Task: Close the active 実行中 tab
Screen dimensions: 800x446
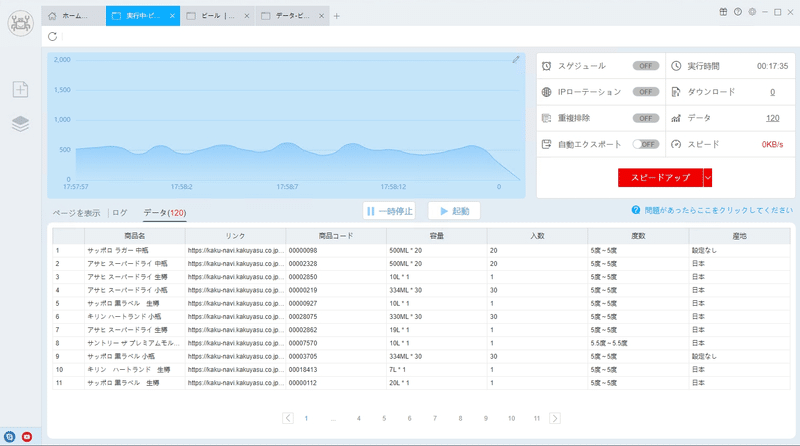Action: coord(172,16)
